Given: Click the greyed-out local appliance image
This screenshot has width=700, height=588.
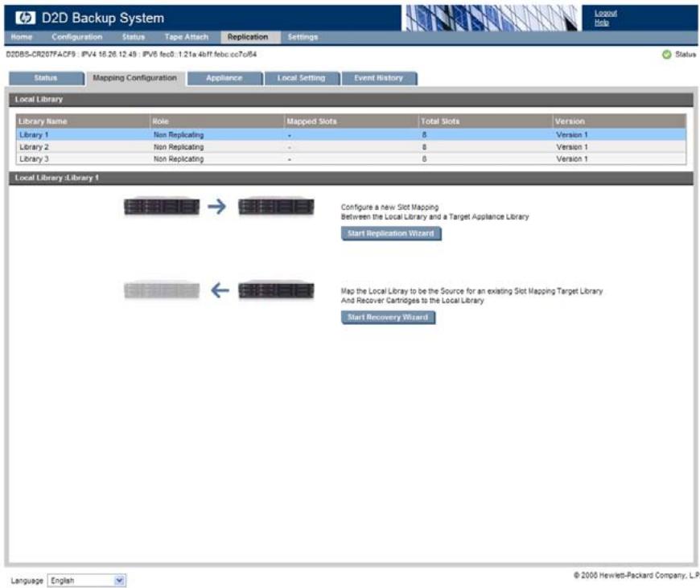Looking at the screenshot, I should tap(162, 290).
